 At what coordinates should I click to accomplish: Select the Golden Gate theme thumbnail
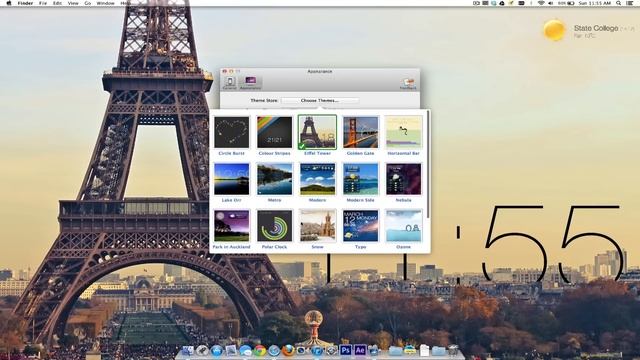pos(360,132)
